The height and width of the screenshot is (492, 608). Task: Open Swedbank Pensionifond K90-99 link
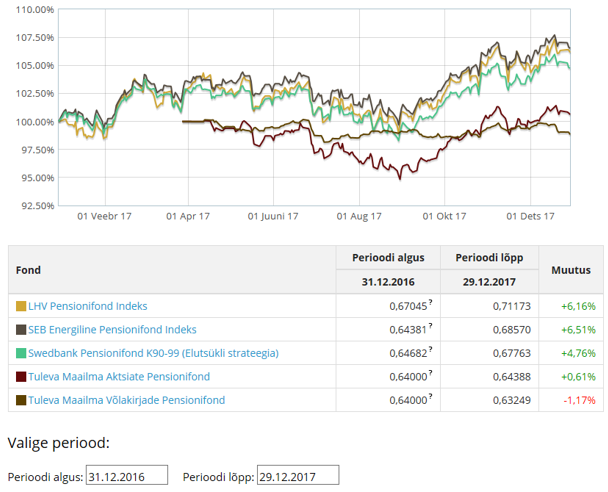click(x=154, y=353)
